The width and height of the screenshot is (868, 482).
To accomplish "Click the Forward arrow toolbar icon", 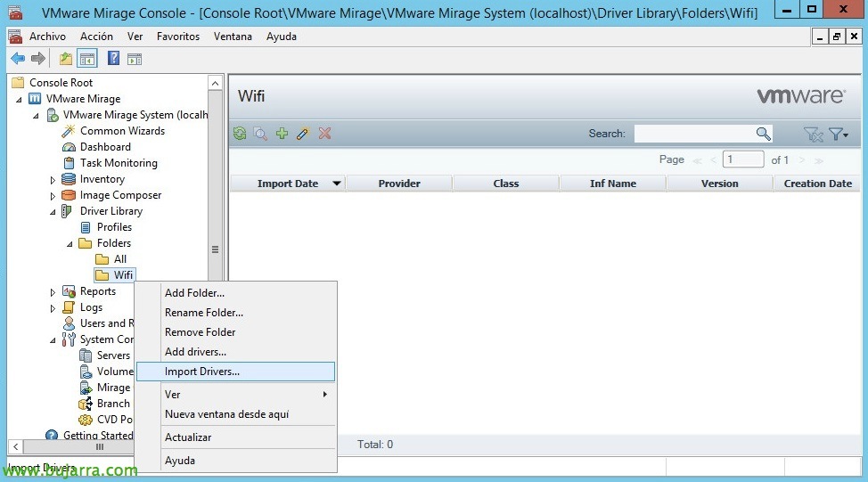I will [x=38, y=58].
